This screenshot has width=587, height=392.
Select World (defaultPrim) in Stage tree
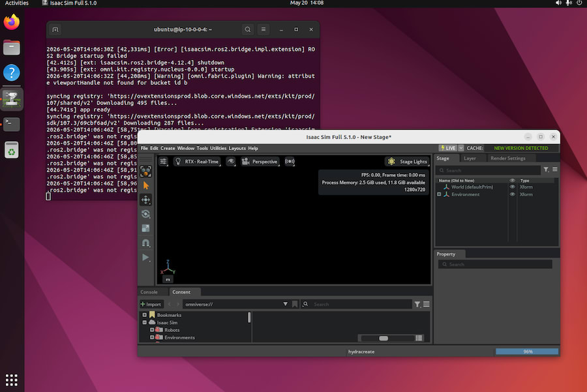pyautogui.click(x=472, y=187)
